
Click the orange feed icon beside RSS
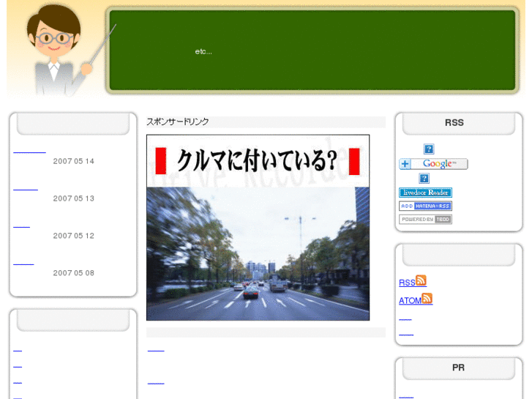421,280
